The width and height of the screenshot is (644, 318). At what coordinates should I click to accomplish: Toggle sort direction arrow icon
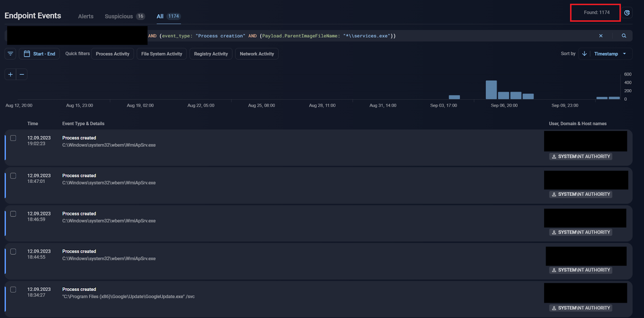pyautogui.click(x=584, y=54)
